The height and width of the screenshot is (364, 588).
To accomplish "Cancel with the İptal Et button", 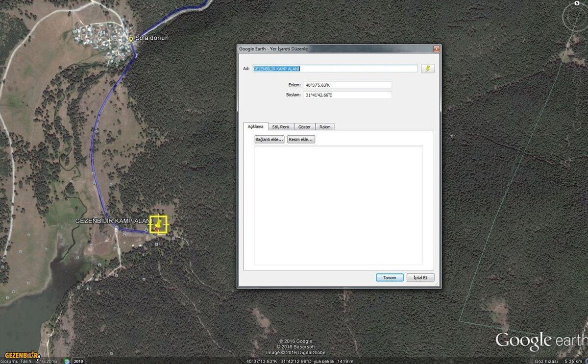I will pyautogui.click(x=420, y=278).
